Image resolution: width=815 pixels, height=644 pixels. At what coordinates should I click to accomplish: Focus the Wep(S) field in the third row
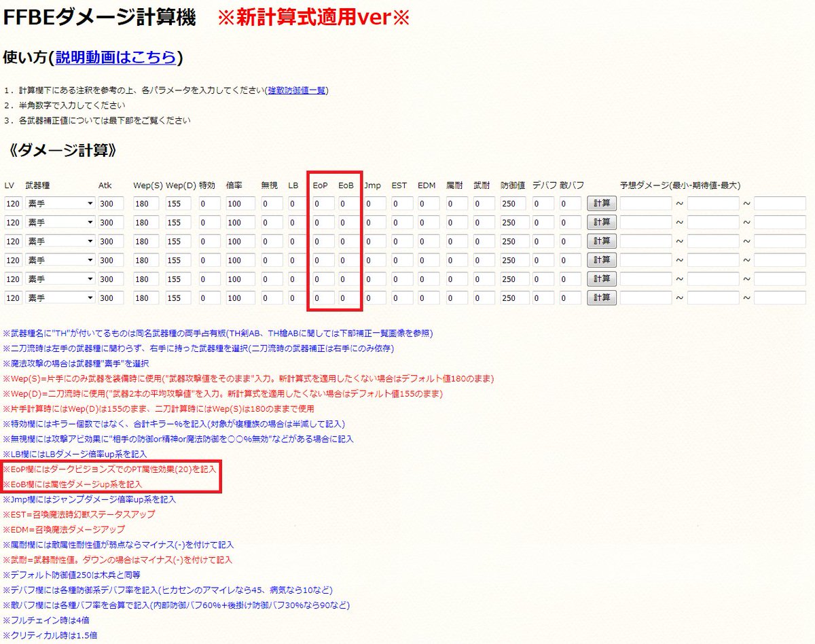coord(146,241)
